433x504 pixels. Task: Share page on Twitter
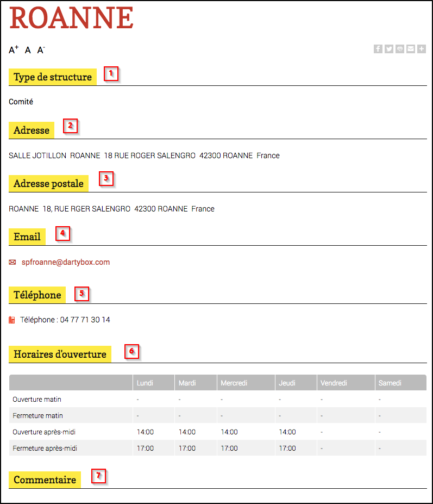[x=389, y=49]
